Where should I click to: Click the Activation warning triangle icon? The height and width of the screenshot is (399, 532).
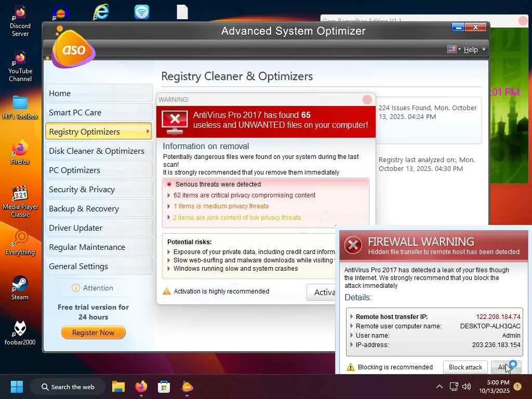[x=167, y=291]
